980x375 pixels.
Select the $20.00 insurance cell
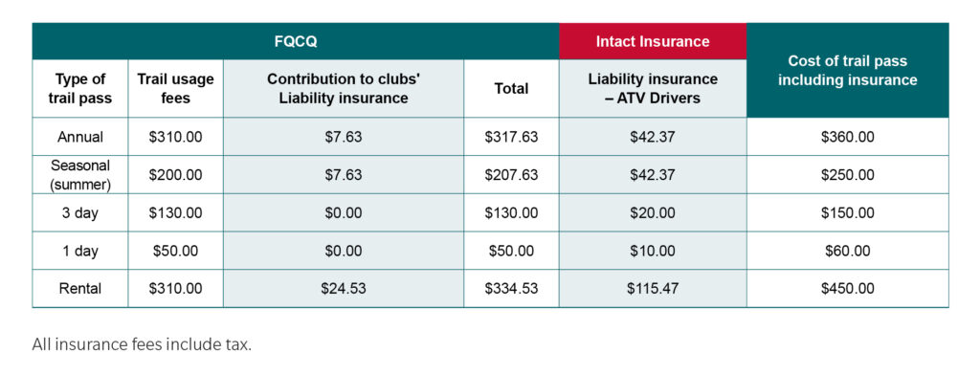(653, 213)
